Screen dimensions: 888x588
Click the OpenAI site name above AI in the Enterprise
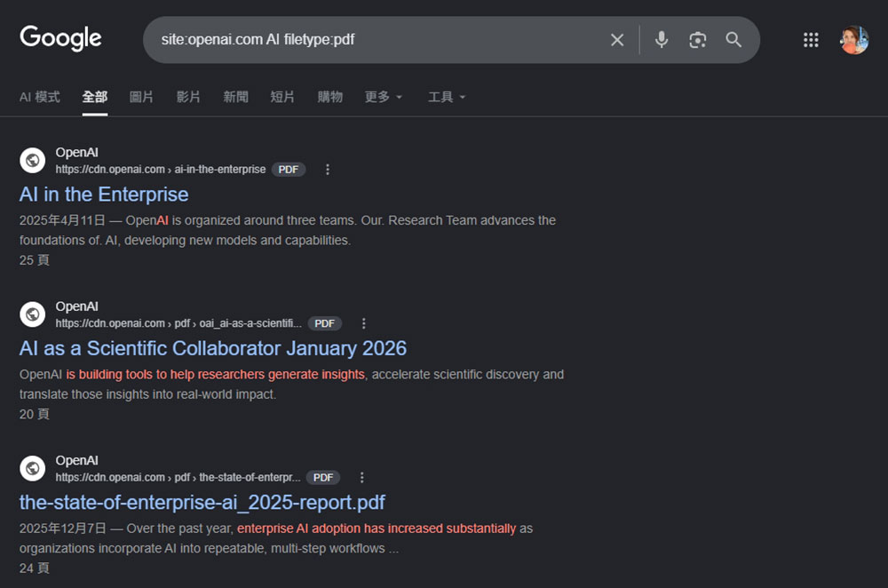pos(76,153)
